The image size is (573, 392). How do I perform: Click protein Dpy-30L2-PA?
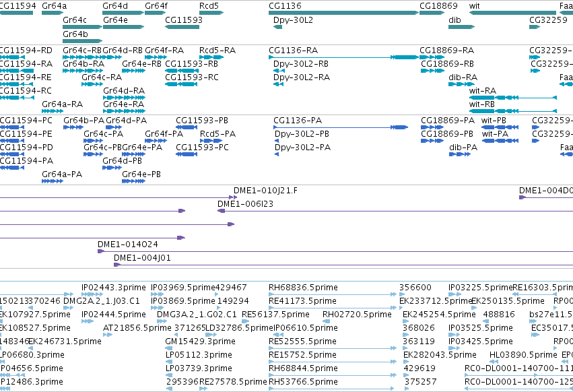click(x=277, y=154)
